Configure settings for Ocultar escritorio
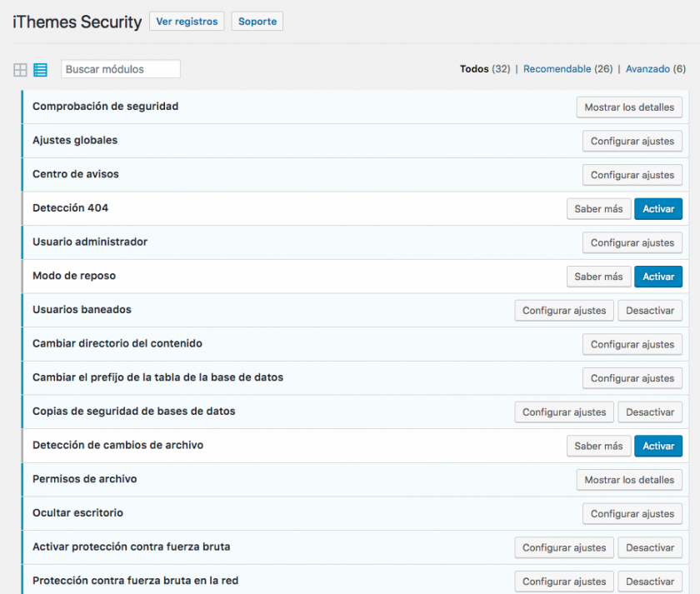Screen dimensions: 700x594 coord(632,514)
